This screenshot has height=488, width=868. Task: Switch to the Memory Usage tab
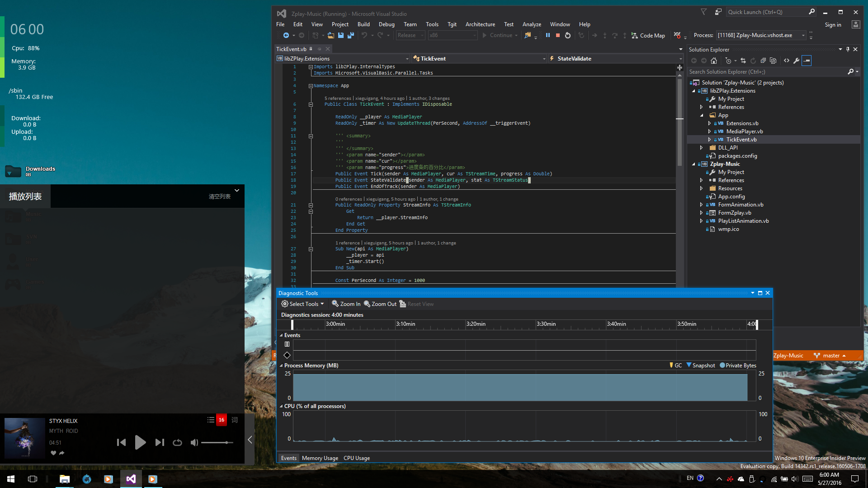tap(320, 458)
